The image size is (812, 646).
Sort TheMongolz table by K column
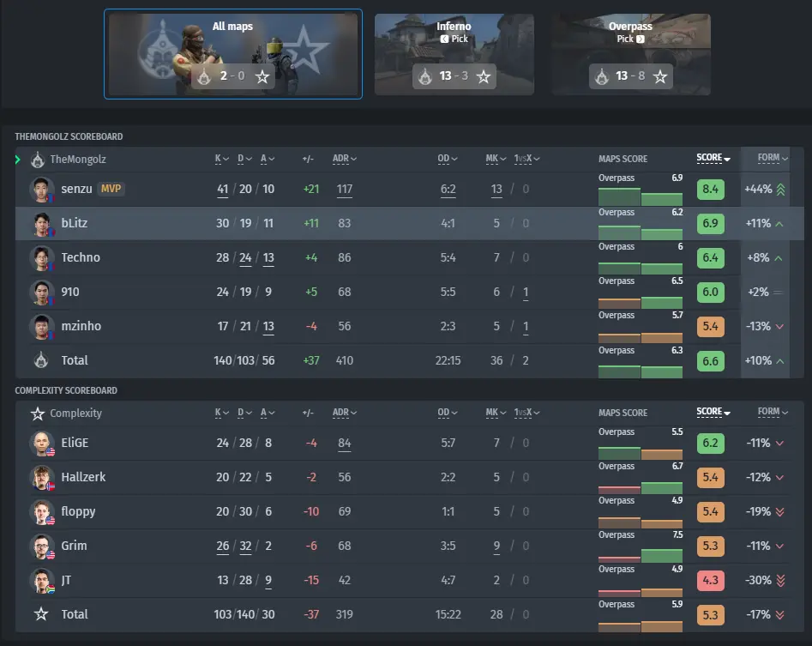(x=221, y=159)
